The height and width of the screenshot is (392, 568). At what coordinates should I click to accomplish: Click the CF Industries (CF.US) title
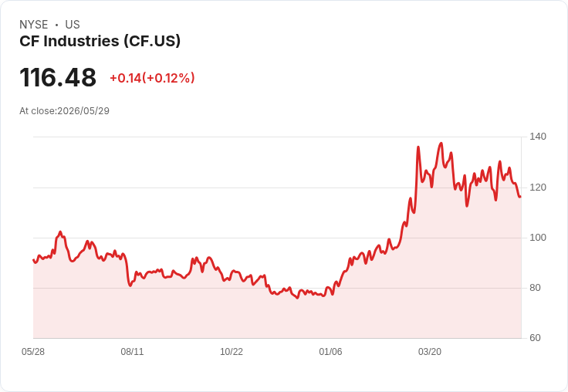point(100,42)
